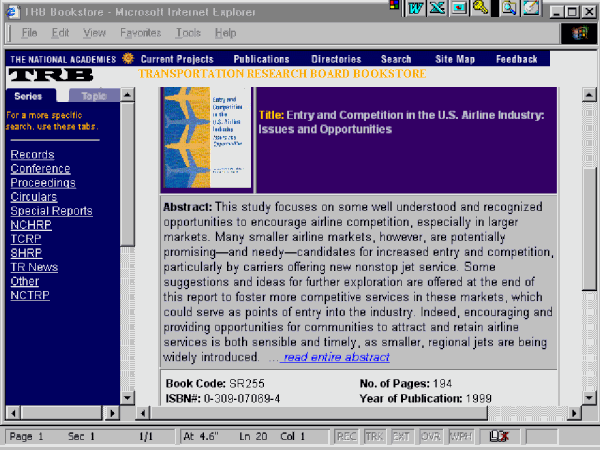
Task: Click the key icon in shortcut bar
Action: coord(481,8)
